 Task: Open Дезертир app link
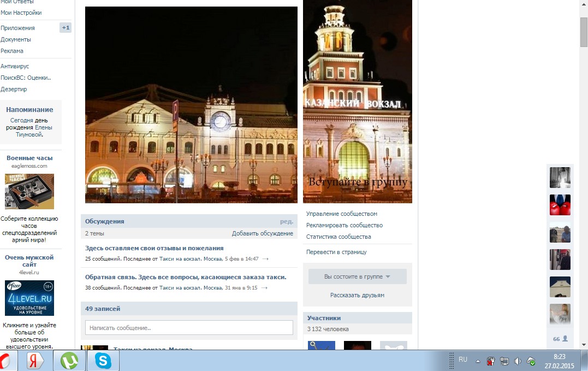click(x=14, y=89)
